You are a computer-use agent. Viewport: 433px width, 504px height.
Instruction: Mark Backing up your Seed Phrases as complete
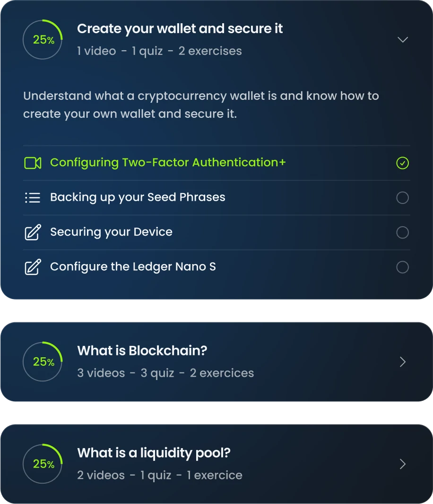pyautogui.click(x=402, y=198)
